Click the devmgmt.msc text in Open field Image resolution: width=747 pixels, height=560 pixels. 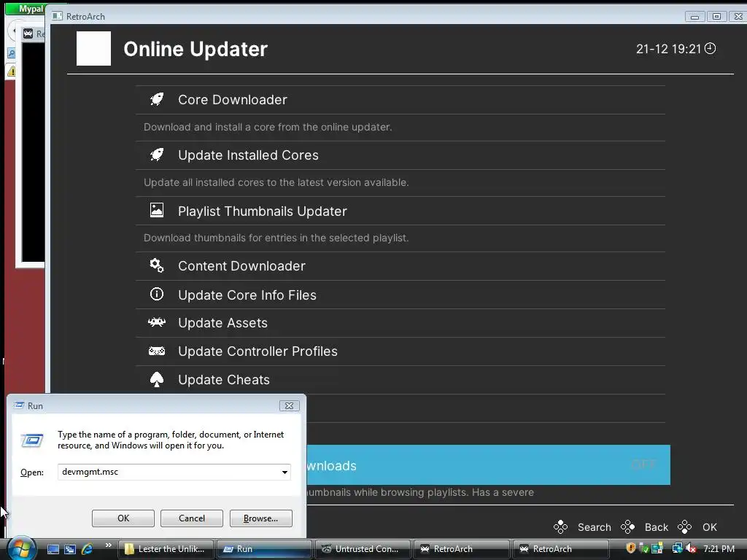click(x=90, y=472)
